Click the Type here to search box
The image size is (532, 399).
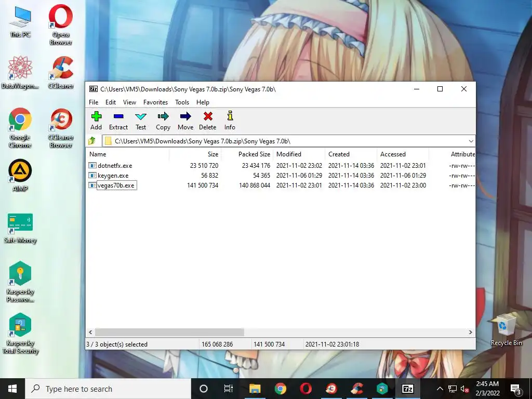tap(108, 389)
